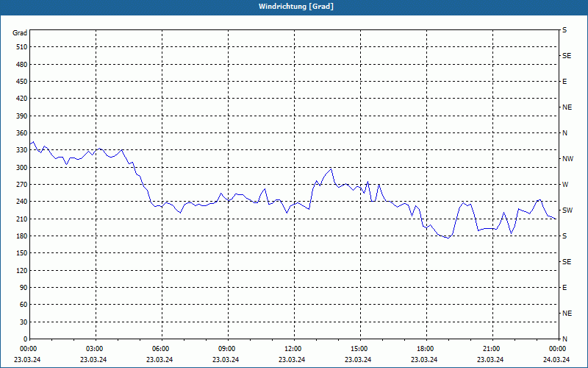Viewport: 588px width, 368px height.
Task: Pick the 360 degree axis label
Action: pos(22,133)
